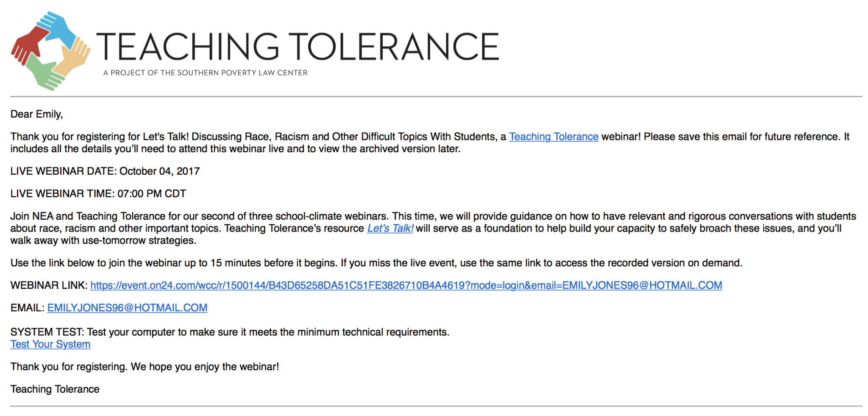The image size is (868, 416).
Task: Click the TEACHING TOLERANCE header title text
Action: pyautogui.click(x=298, y=47)
